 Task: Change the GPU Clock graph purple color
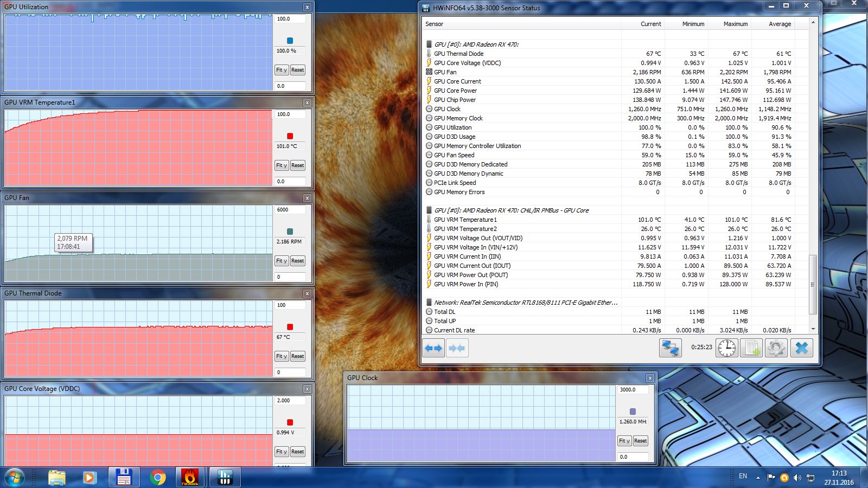(633, 412)
